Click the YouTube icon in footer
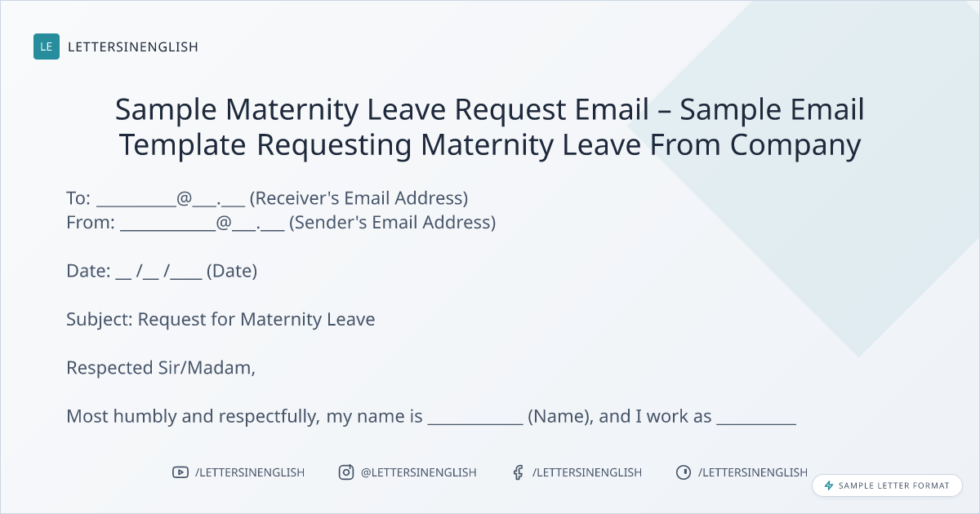Viewport: 980px width, 514px height. (x=180, y=472)
